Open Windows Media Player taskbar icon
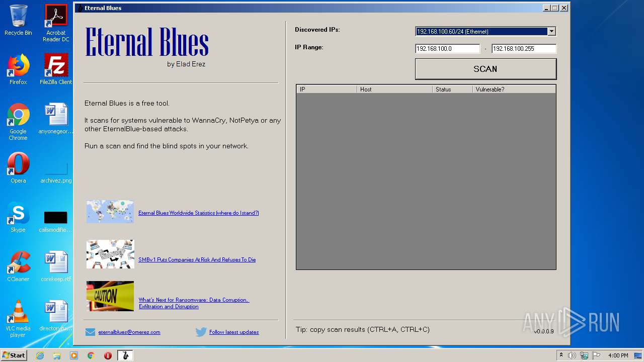The width and height of the screenshot is (644, 362). pos(74,355)
